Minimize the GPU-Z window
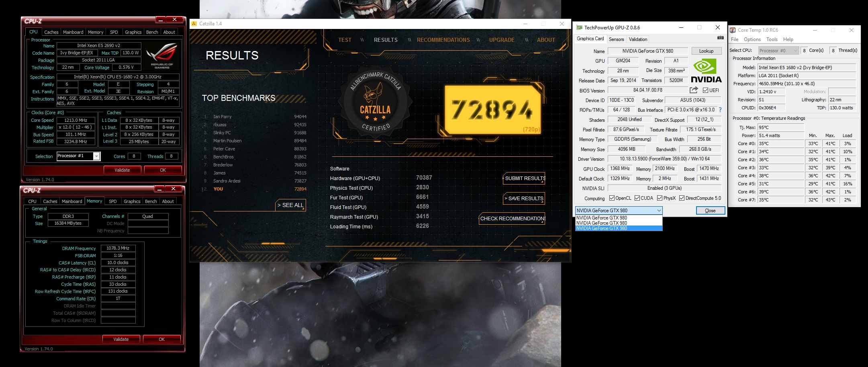 click(x=681, y=27)
